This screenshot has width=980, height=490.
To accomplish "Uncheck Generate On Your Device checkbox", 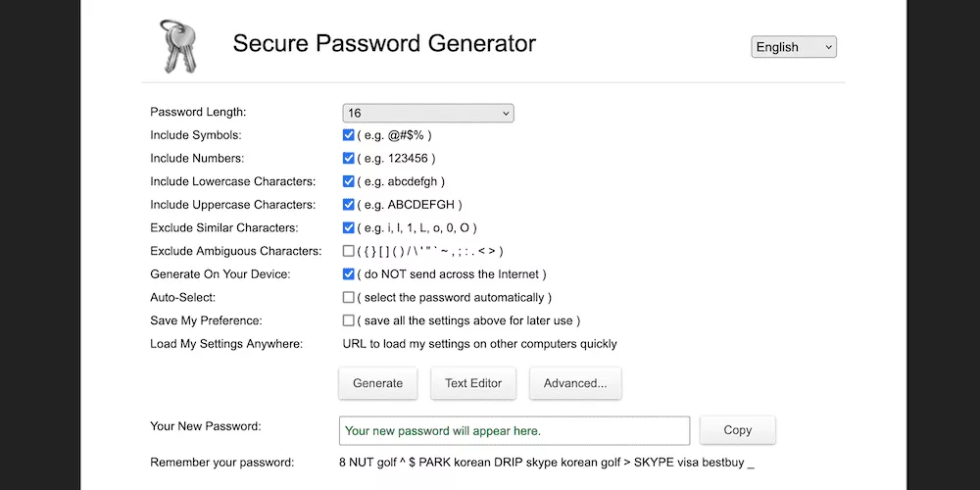I will click(348, 273).
